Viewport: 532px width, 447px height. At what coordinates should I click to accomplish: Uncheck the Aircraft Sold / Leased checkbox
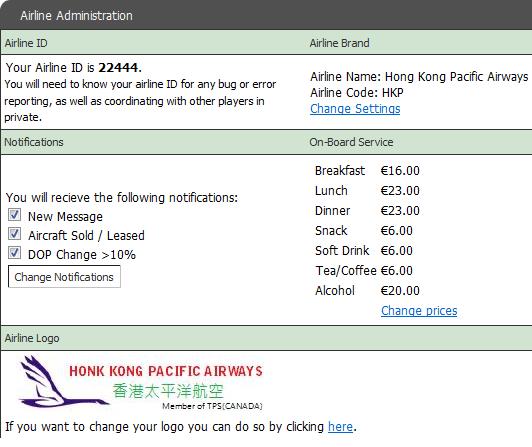[x=14, y=234]
